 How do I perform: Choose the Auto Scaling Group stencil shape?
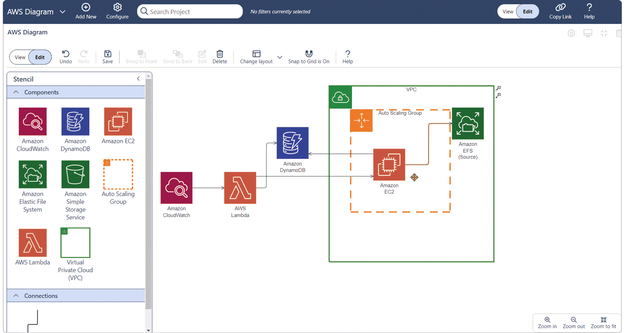[x=118, y=174]
